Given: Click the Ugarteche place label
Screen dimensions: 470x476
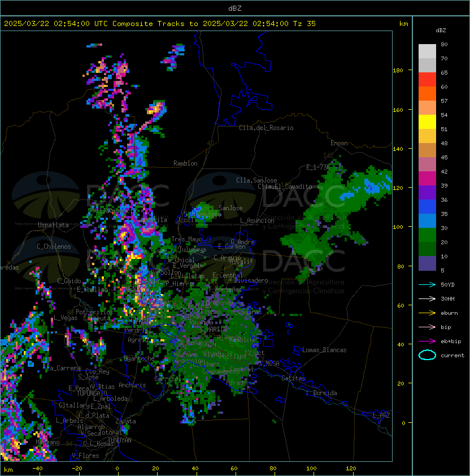Looking at the screenshot, I should [139, 358].
